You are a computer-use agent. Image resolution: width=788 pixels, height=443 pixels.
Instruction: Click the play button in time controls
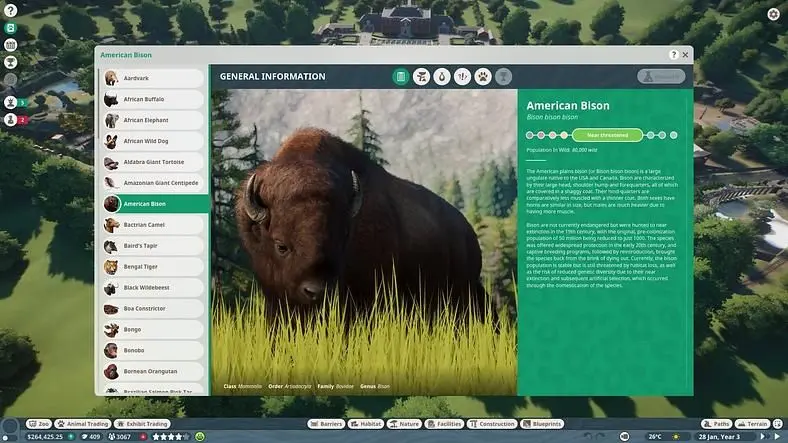click(x=777, y=437)
